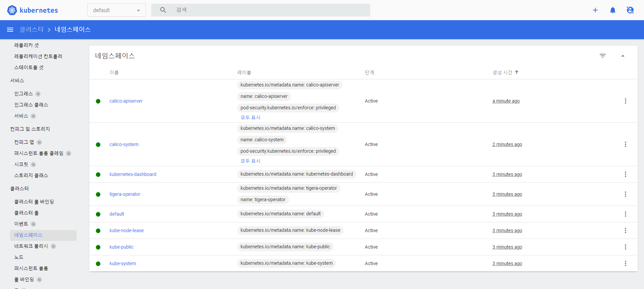Click the user account icon
644x289 pixels.
[630, 10]
